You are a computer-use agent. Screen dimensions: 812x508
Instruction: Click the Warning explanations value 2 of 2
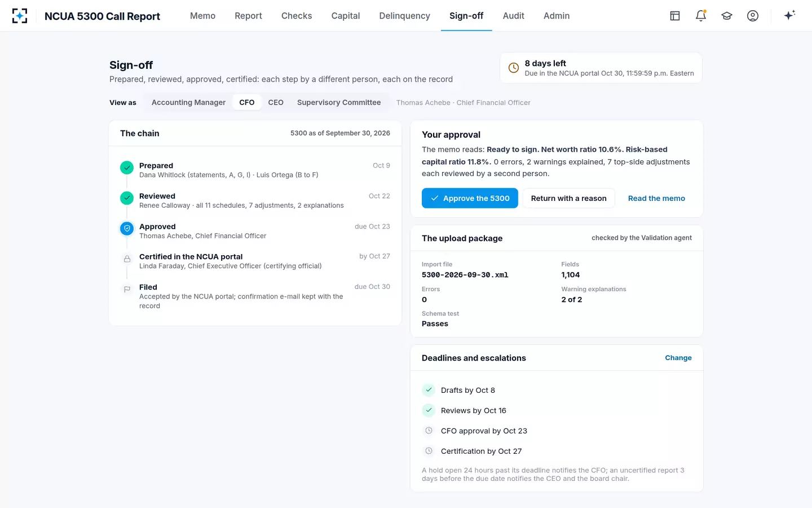(x=572, y=300)
